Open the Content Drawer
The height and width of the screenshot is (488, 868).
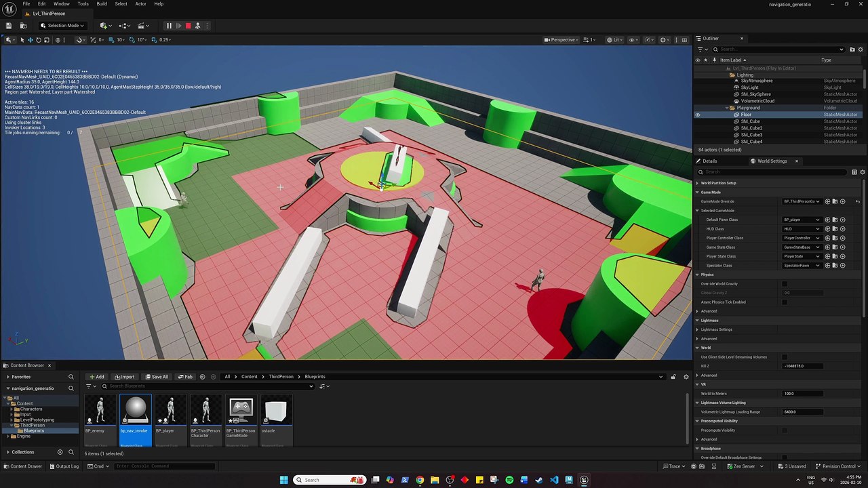click(23, 466)
